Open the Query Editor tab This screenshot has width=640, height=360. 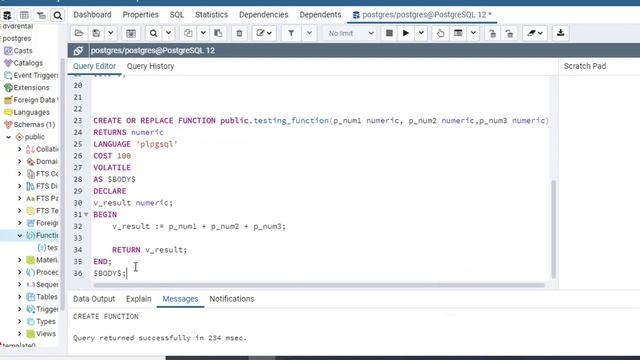pyautogui.click(x=94, y=66)
